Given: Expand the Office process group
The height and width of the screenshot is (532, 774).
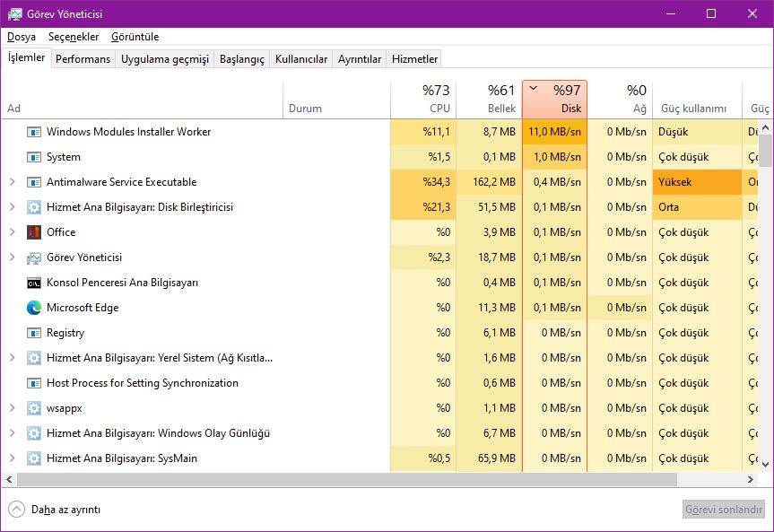Looking at the screenshot, I should coord(13,232).
